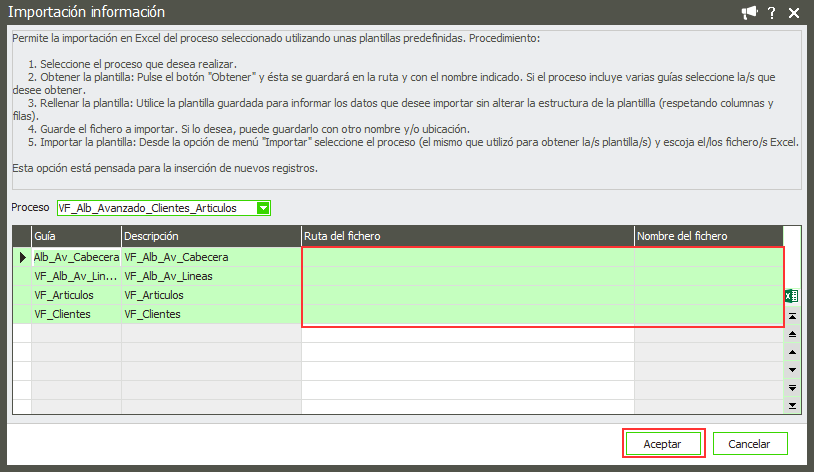Screen dimensions: 814x472
Task: Select the VF_Articulos row in Guía column
Action: [75, 295]
